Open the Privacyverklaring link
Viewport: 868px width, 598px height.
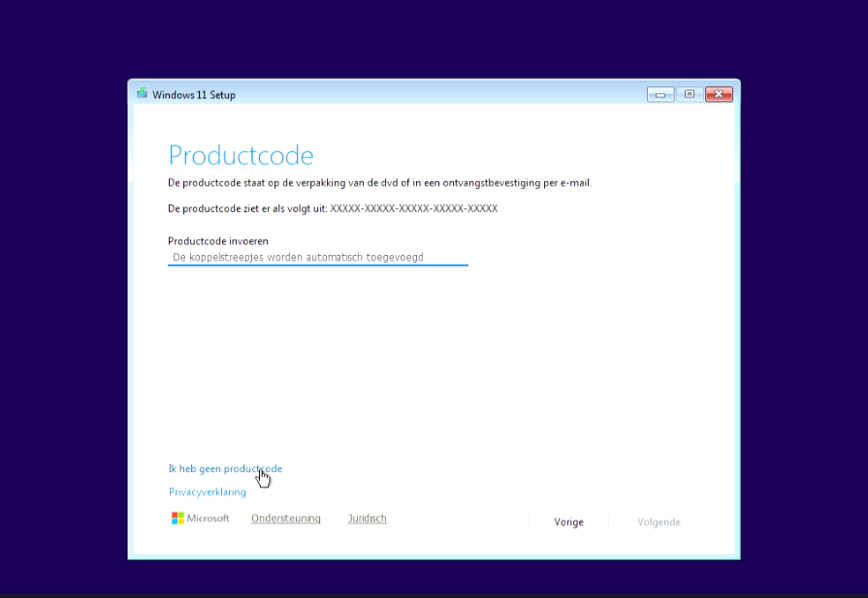(207, 491)
